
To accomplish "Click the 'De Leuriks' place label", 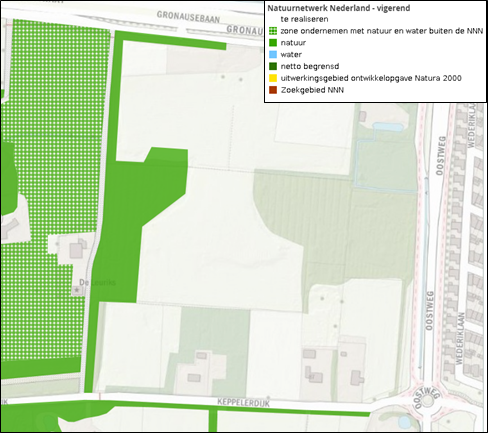I will click(97, 282).
